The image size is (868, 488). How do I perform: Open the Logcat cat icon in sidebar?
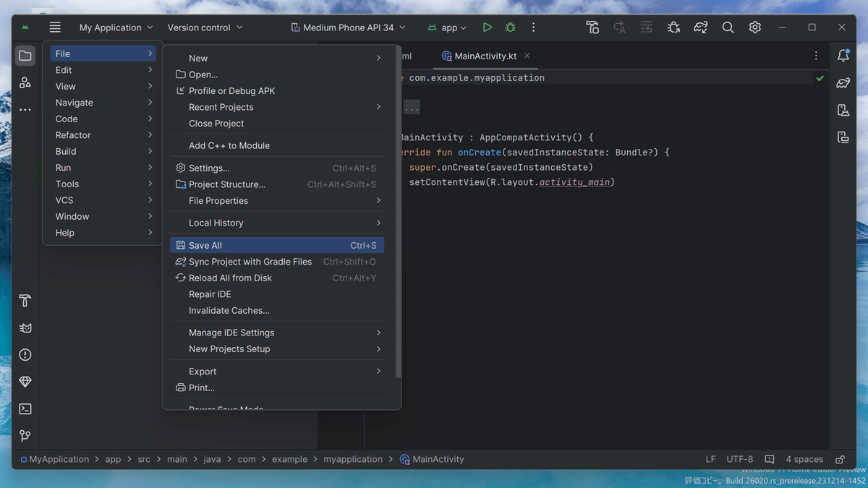coord(25,328)
